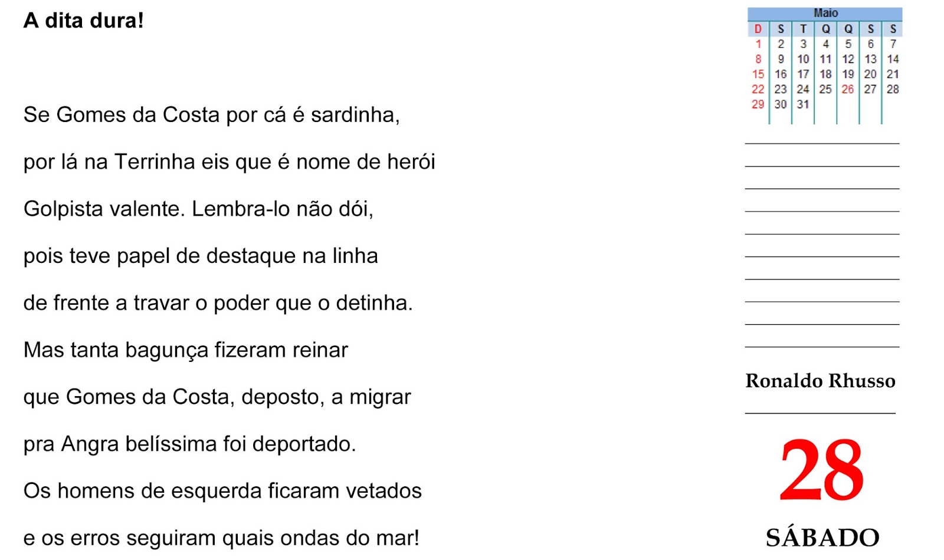
Task: Click the red "D" Sunday column header
Action: pyautogui.click(x=758, y=29)
